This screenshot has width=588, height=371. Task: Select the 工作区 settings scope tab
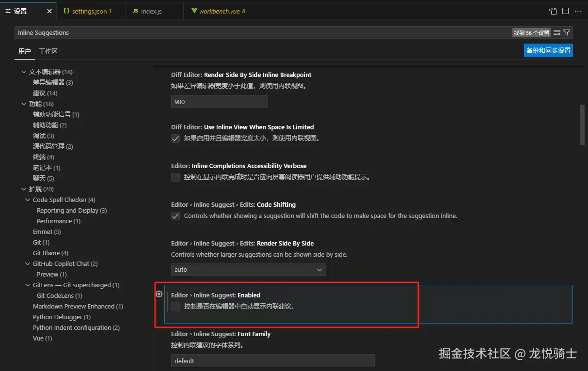(48, 51)
